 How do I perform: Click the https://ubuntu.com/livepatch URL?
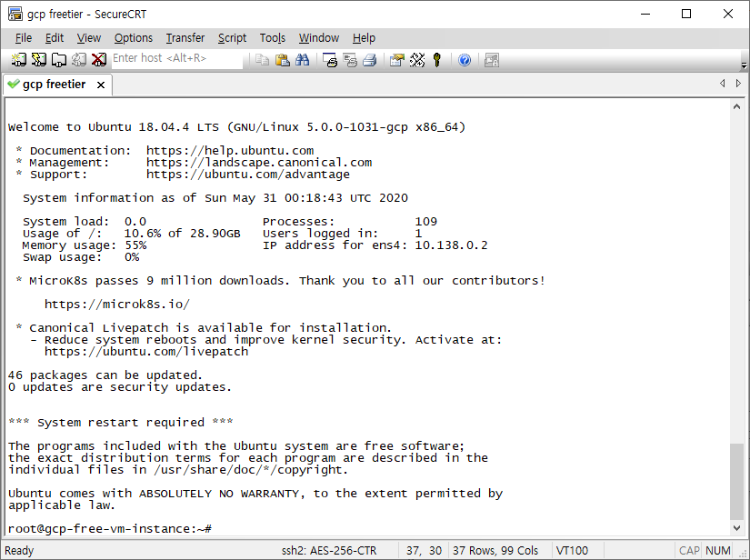(146, 352)
